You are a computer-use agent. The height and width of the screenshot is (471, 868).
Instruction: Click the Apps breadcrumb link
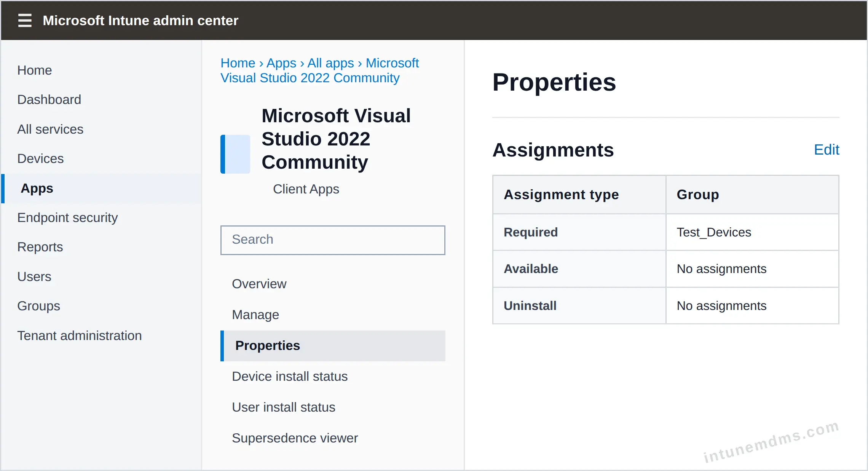pos(281,63)
